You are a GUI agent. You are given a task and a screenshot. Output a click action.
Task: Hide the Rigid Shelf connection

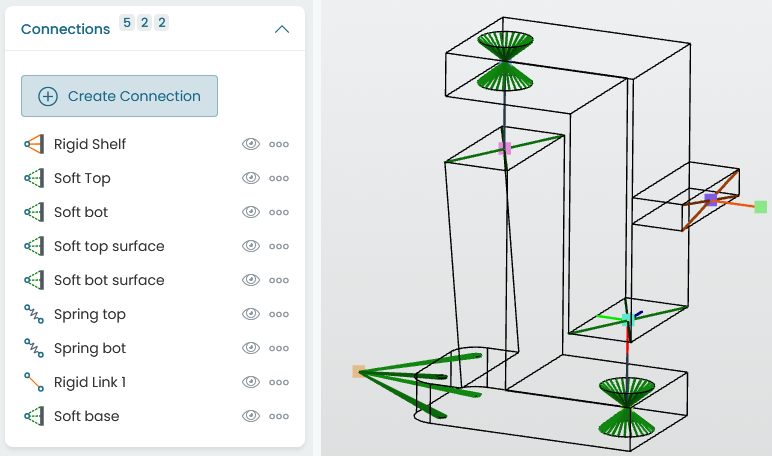[251, 144]
